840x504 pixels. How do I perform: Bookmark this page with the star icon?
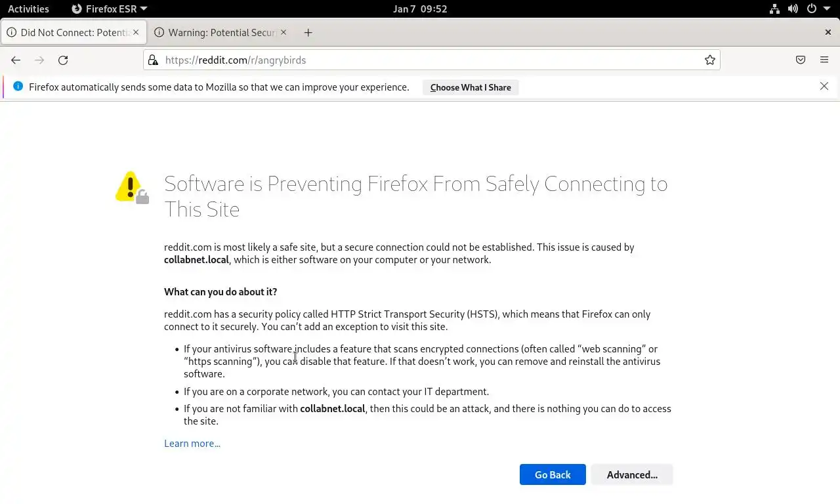coord(709,60)
